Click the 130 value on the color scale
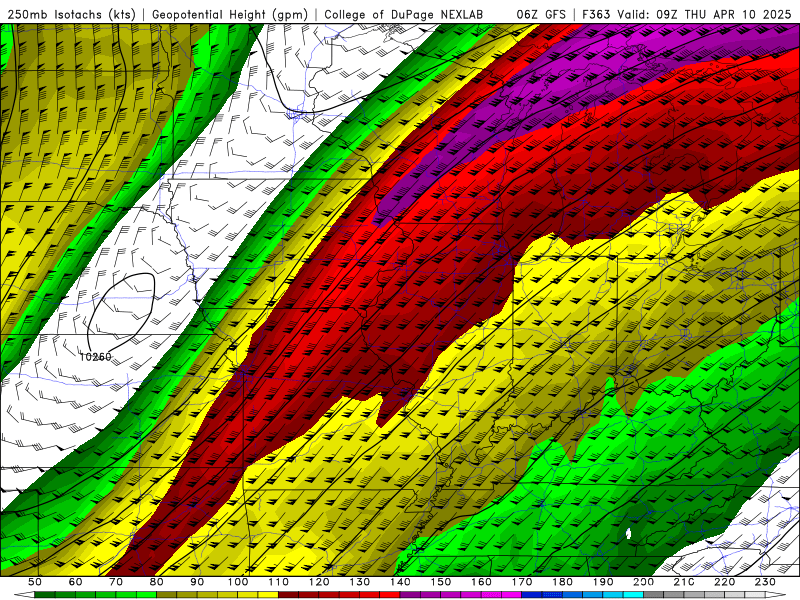The height and width of the screenshot is (600, 800). (x=360, y=582)
